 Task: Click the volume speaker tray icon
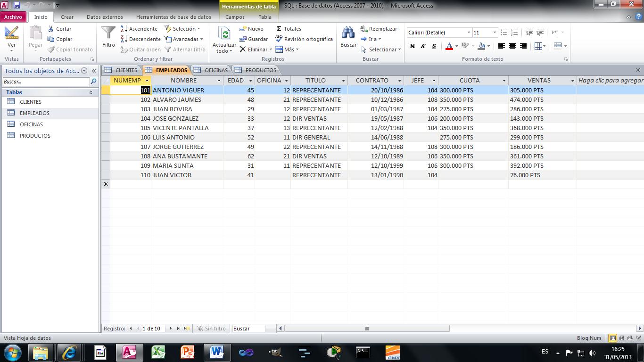(x=592, y=353)
